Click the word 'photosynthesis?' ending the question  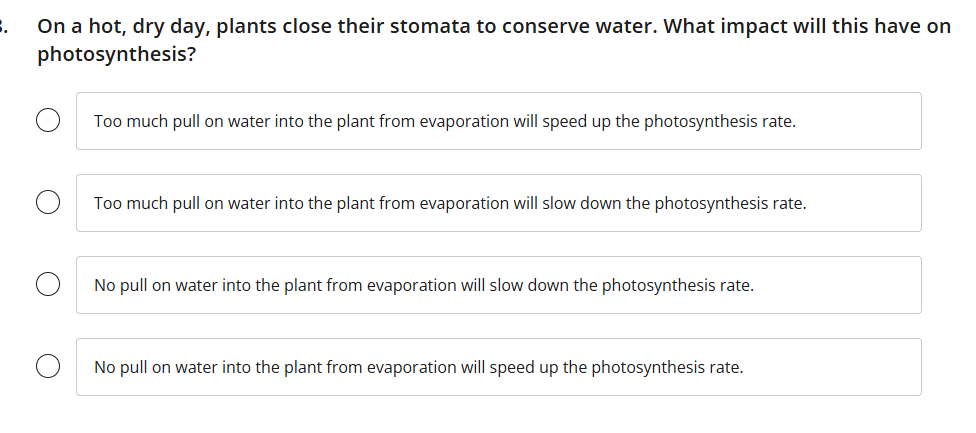pyautogui.click(x=117, y=54)
